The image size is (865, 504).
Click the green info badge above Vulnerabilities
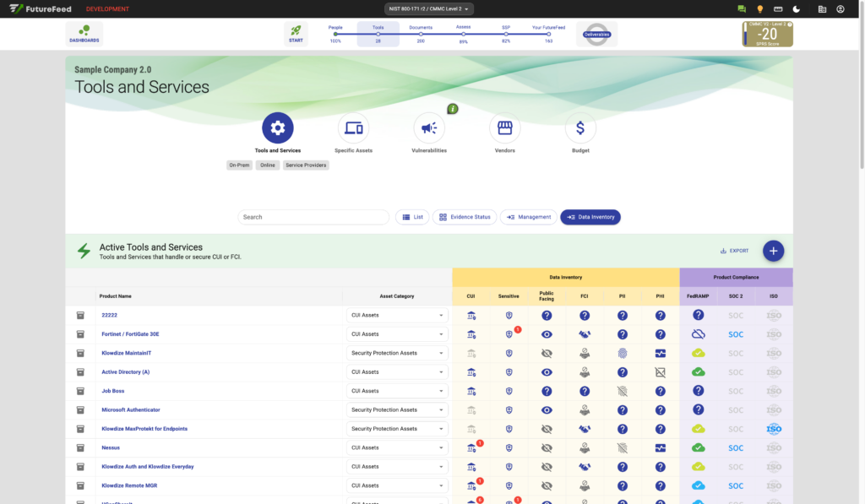point(453,109)
